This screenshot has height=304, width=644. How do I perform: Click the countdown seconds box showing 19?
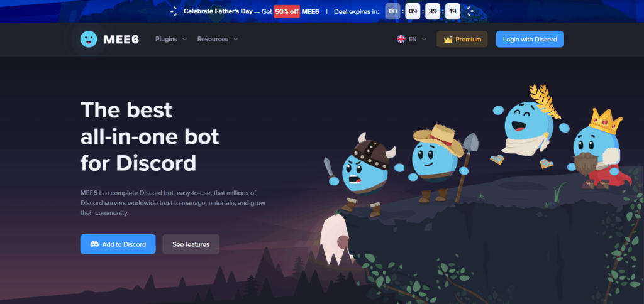click(x=453, y=11)
